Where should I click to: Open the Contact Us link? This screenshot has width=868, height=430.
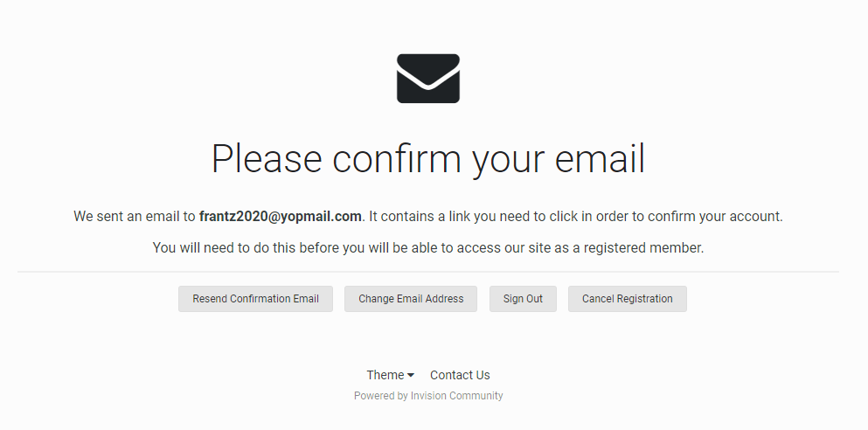click(460, 375)
